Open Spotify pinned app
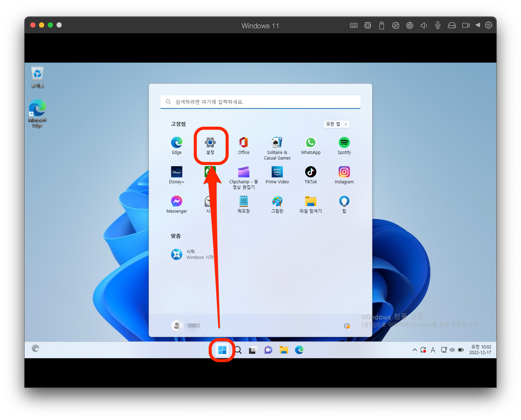The width and height of the screenshot is (521, 420). click(x=344, y=146)
